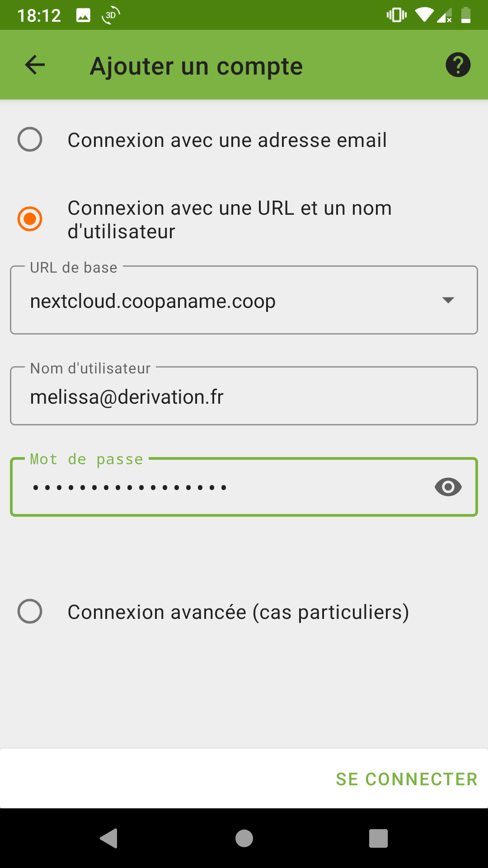This screenshot has height=868, width=488.
Task: Choose 'Connexion avancée (cas particuliers)' option
Action: pyautogui.click(x=30, y=612)
